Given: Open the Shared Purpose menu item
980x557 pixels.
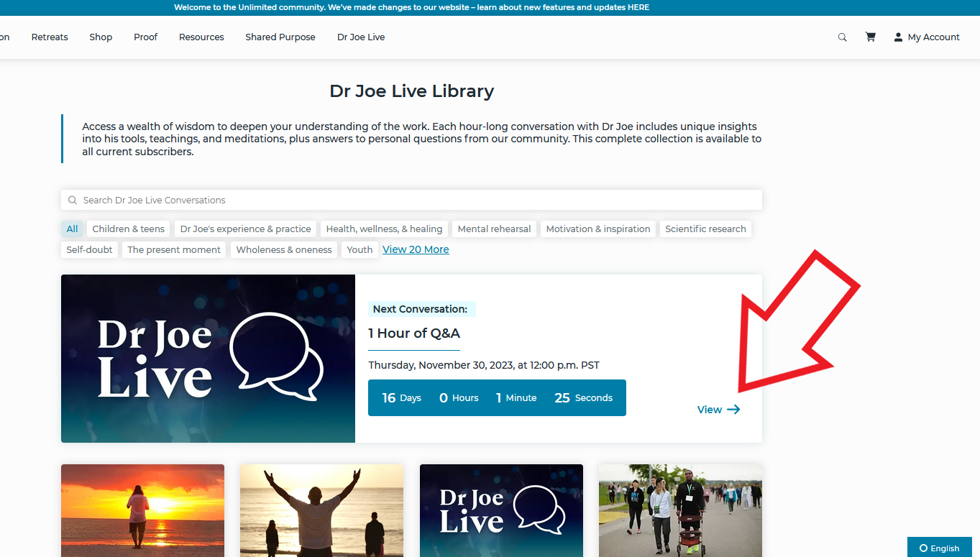Looking at the screenshot, I should tap(280, 37).
